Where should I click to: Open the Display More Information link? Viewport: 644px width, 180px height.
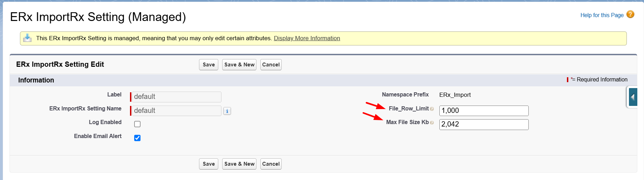[x=307, y=38]
